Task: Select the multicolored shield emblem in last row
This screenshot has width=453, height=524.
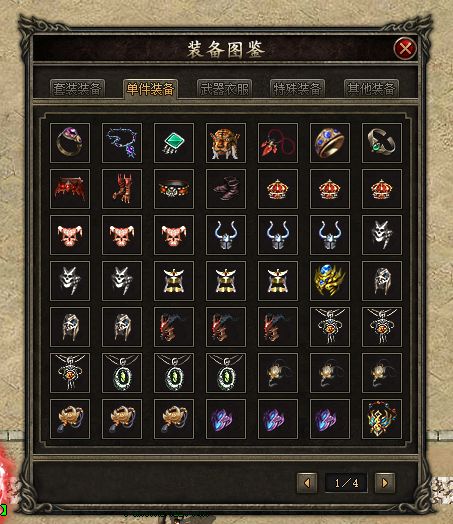Action: pyautogui.click(x=382, y=419)
